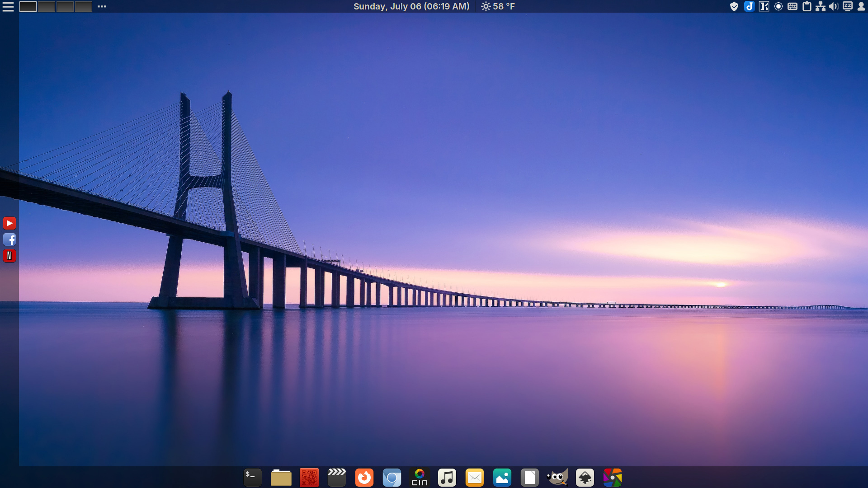The width and height of the screenshot is (868, 488).
Task: Launch the Firefox browser from the dock
Action: (x=364, y=478)
